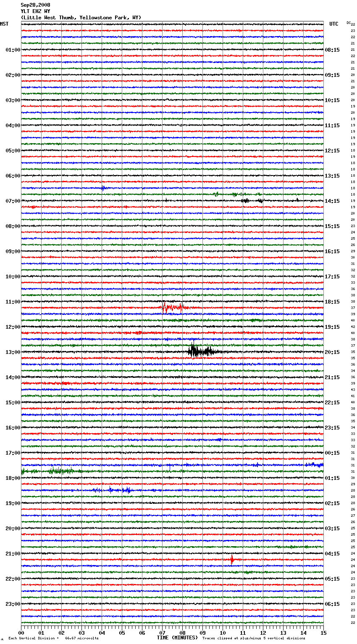Click the '10:15' UTC time label
Screen dimensions: 357x644
332,100
